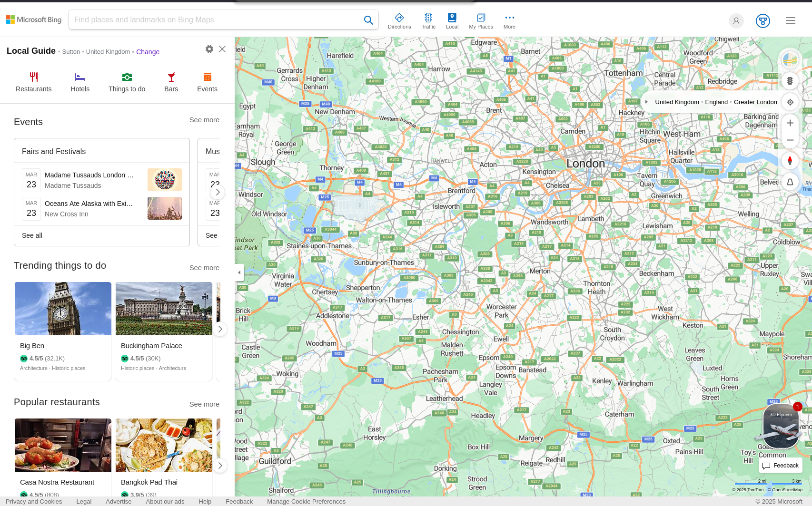Click England breadcrumb

point(716,102)
